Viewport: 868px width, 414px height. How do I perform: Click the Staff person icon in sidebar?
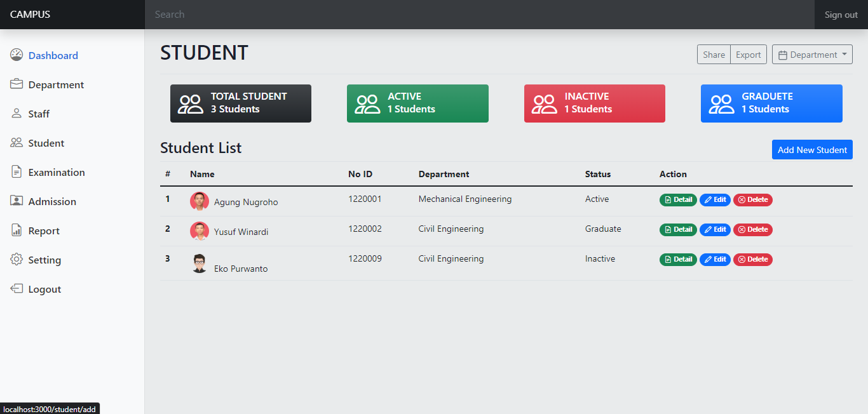click(x=17, y=114)
